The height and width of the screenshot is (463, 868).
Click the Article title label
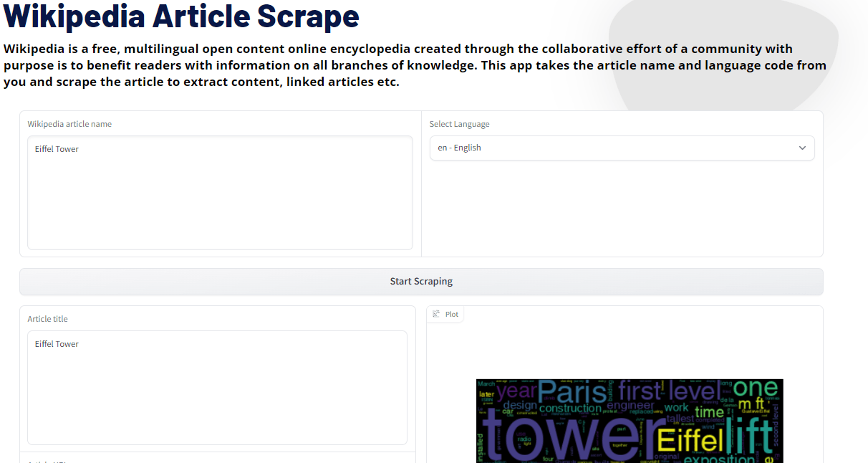[x=49, y=318]
